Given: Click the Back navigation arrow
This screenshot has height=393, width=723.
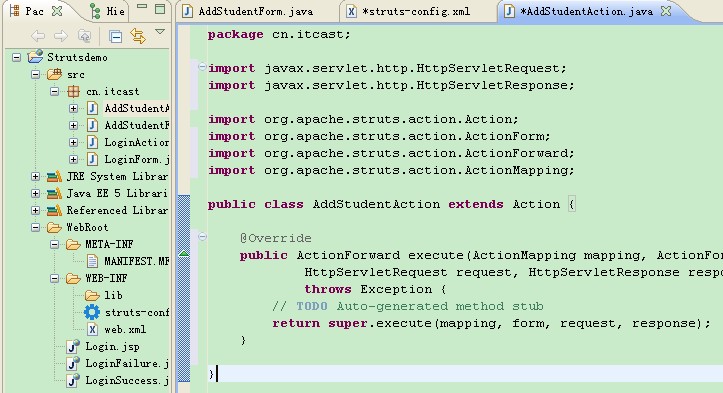Looking at the screenshot, I should (38, 36).
